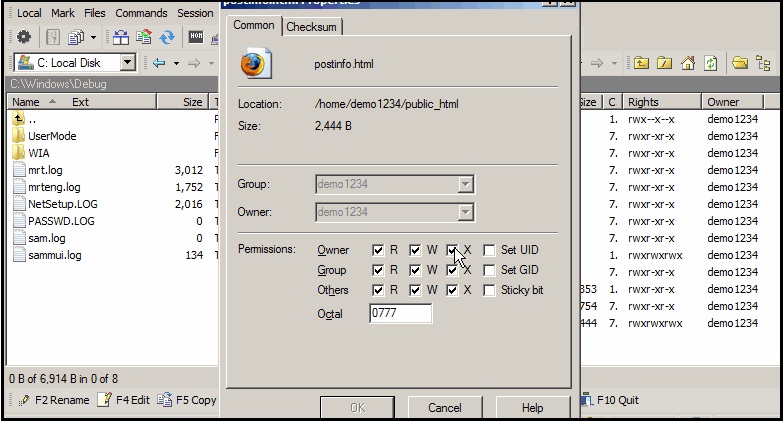This screenshot has height=421, width=783.
Task: Click the F2 Rename command
Action: 53,400
